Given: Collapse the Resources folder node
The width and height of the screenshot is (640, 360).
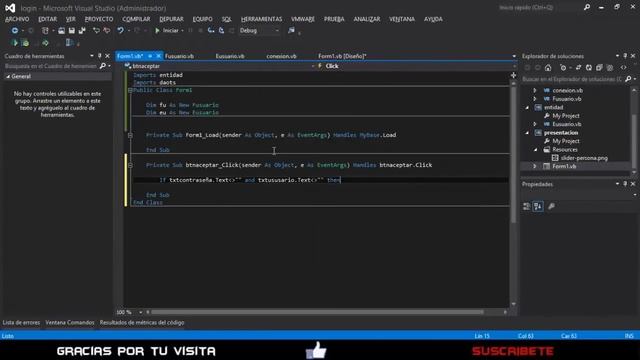Looking at the screenshot, I should point(536,150).
